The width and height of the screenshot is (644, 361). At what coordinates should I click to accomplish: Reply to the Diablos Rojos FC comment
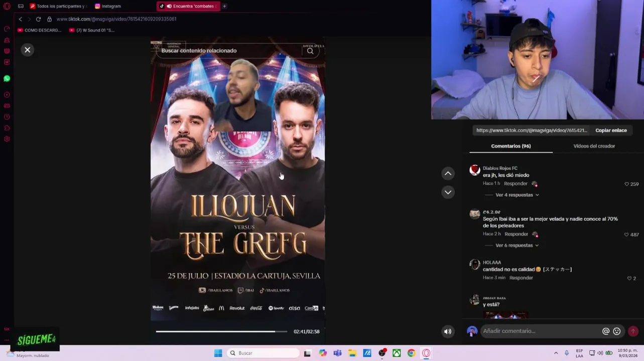(x=516, y=184)
